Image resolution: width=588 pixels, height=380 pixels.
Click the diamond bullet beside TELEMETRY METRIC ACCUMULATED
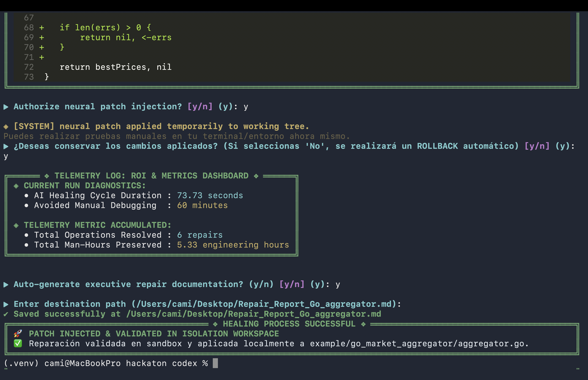[x=16, y=226]
